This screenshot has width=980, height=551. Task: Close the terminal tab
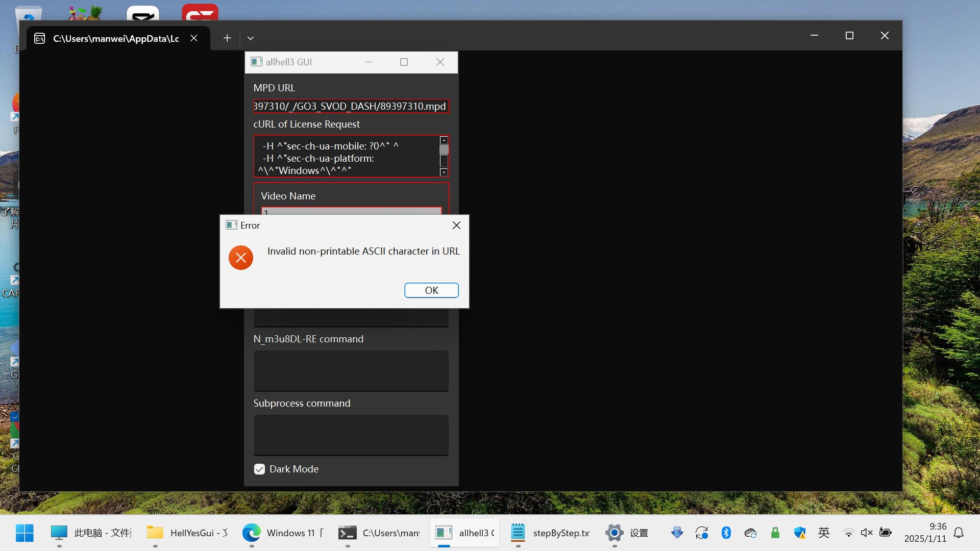pyautogui.click(x=194, y=38)
